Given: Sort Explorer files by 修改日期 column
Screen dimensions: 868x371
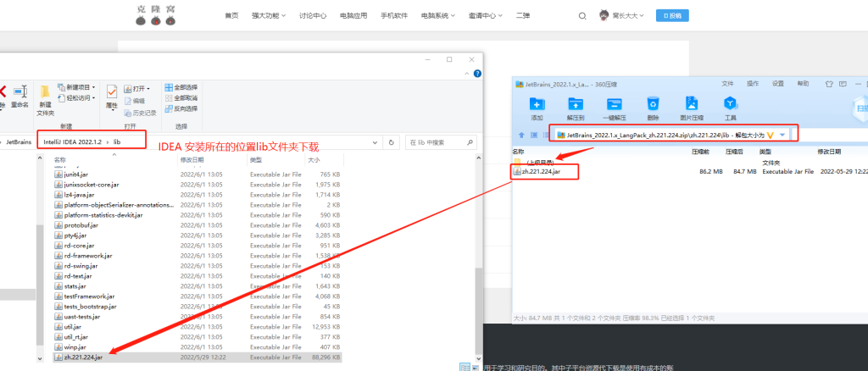Looking at the screenshot, I should pyautogui.click(x=192, y=160).
